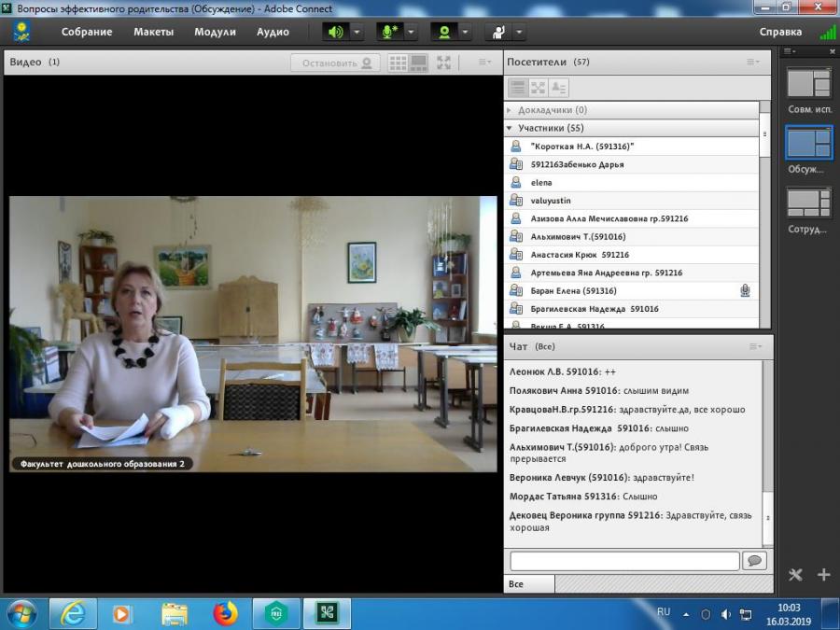The image size is (840, 630).
Task: Open the speaker options dropdown arrow
Action: click(x=357, y=32)
